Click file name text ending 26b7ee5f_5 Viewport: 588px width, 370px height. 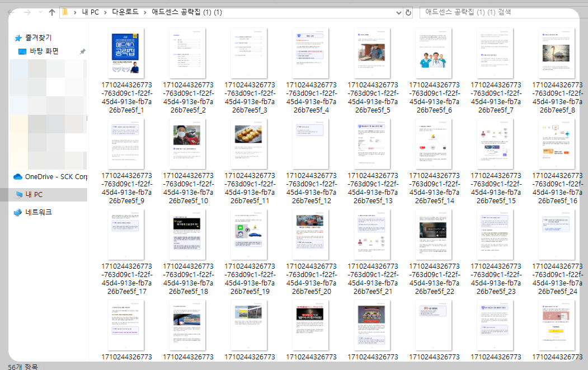click(373, 97)
